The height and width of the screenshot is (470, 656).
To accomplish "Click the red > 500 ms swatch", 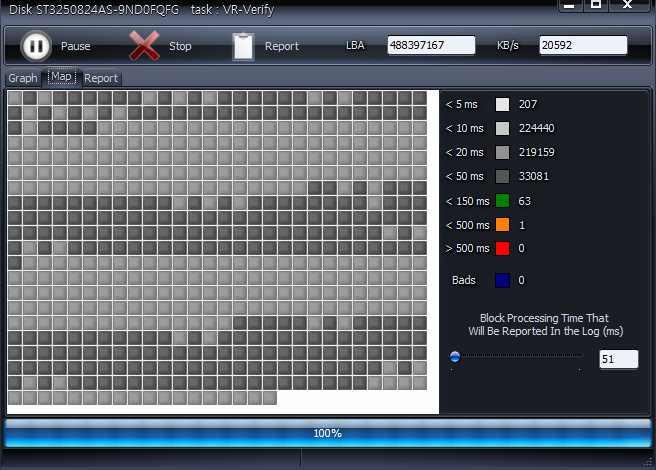I will tap(503, 248).
